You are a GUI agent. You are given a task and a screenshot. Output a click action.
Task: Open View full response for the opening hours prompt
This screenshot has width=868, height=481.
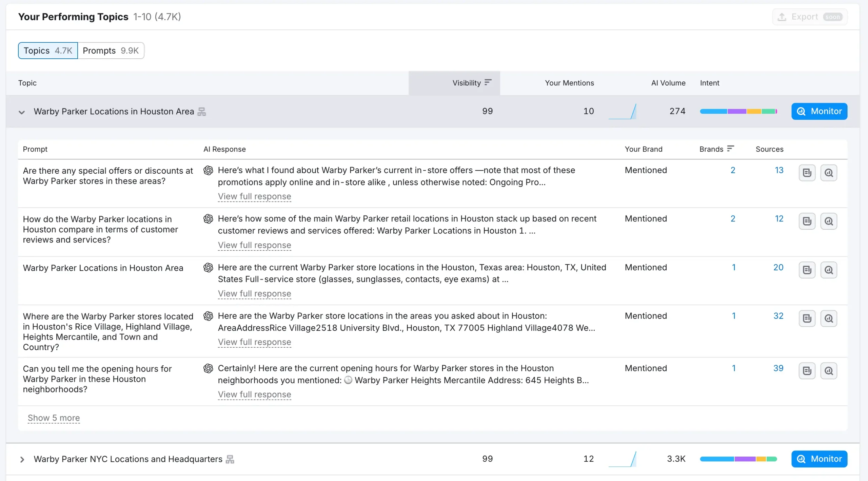coord(254,394)
